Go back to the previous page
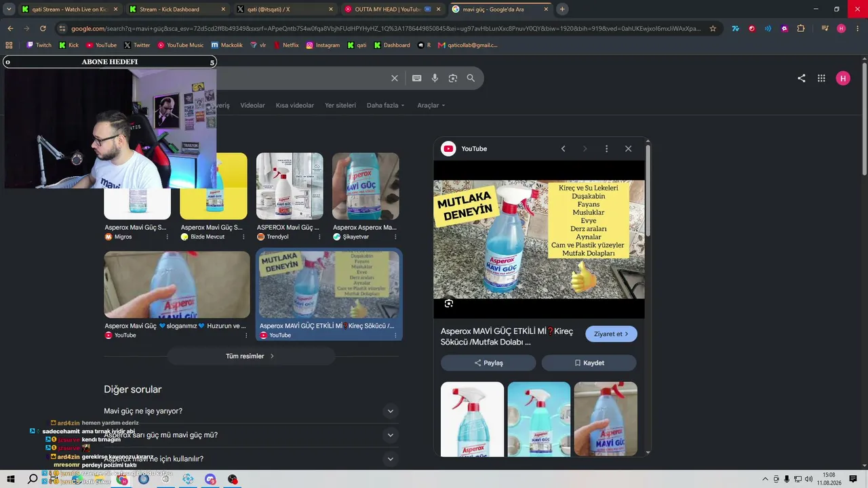Screen dimensions: 868x488 (x=10, y=28)
